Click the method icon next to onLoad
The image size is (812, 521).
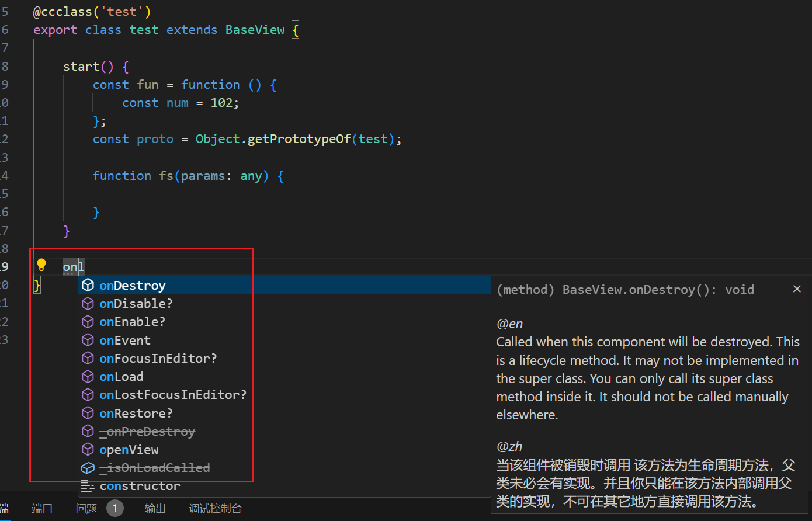[x=88, y=377]
